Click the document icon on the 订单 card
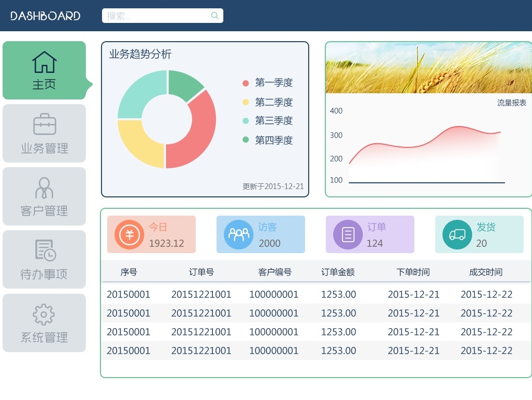 tap(347, 234)
